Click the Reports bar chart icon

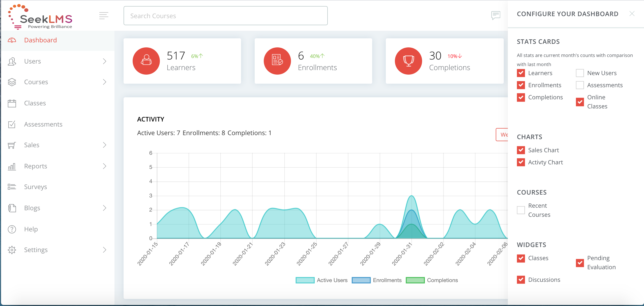[12, 166]
